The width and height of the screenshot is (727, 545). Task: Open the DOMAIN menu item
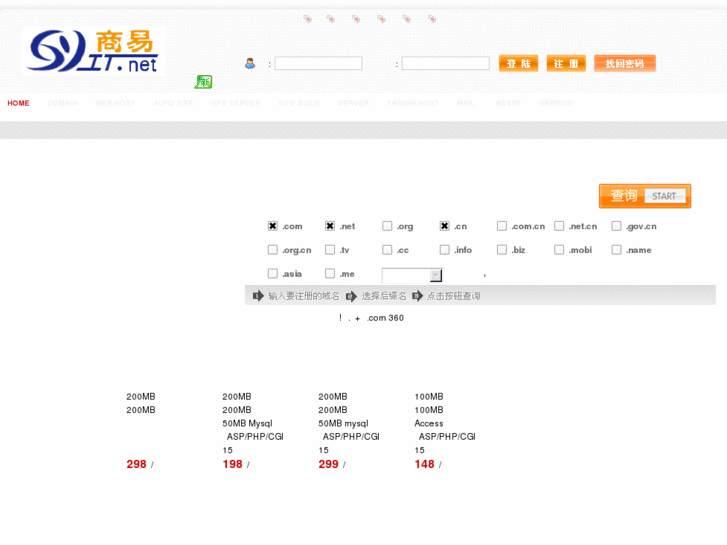click(63, 103)
